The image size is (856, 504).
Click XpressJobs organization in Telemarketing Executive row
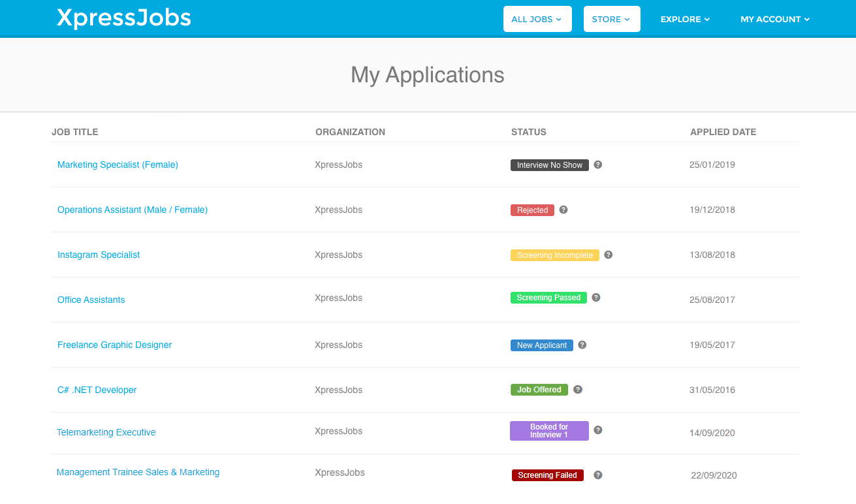click(338, 431)
